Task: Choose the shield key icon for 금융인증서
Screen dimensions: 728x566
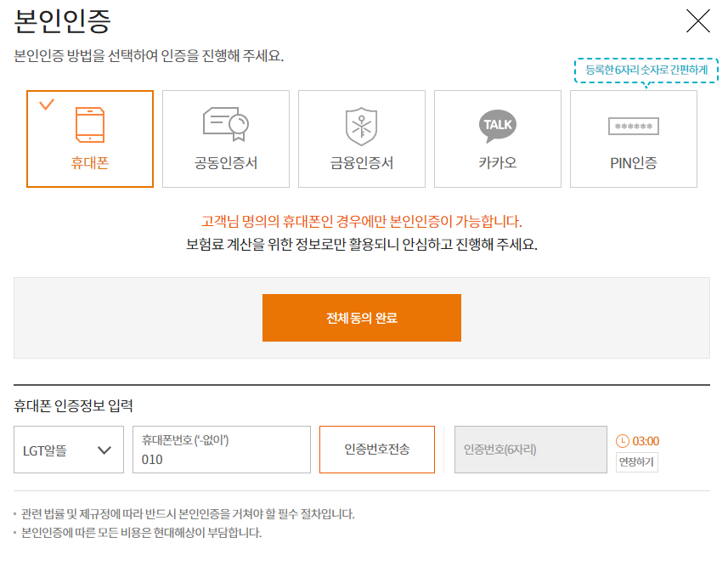Action: (x=361, y=126)
